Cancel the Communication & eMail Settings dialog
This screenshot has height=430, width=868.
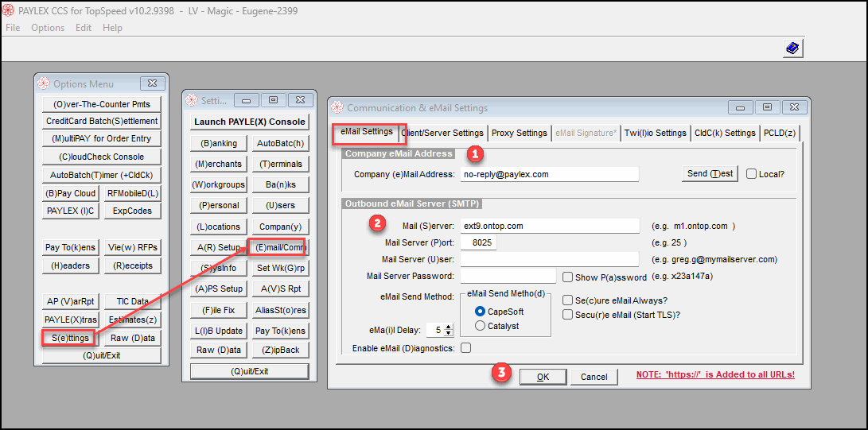coord(594,377)
